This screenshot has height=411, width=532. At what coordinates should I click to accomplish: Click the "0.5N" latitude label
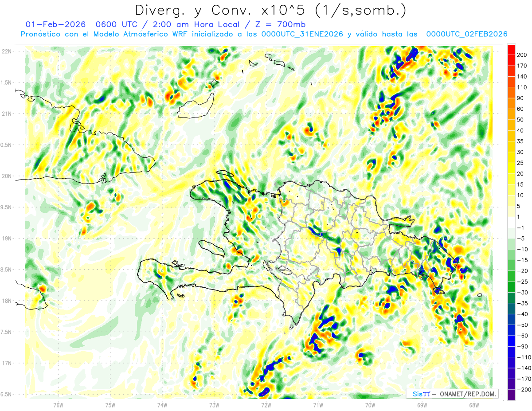[6, 145]
